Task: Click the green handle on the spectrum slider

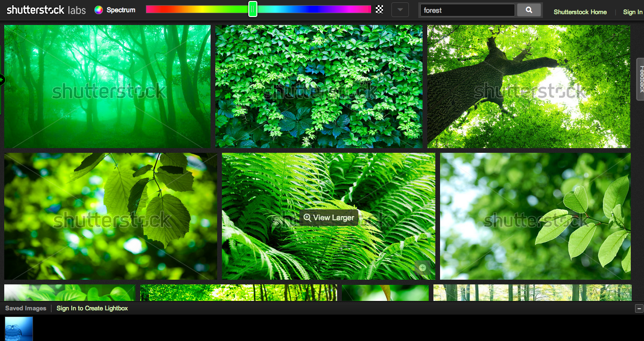Action: (x=253, y=9)
